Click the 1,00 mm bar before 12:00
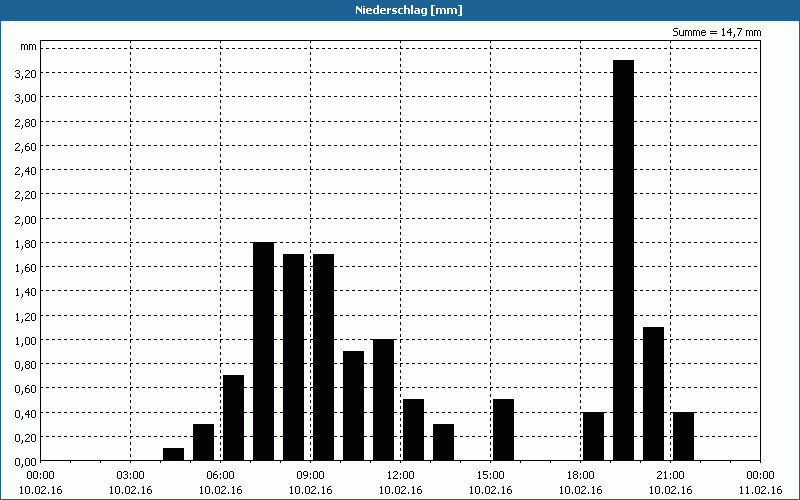 tap(384, 400)
